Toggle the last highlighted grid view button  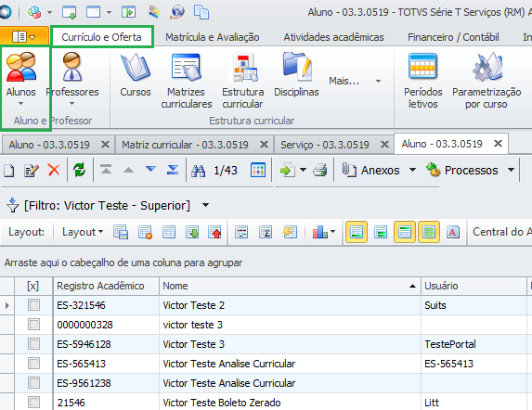pos(429,233)
